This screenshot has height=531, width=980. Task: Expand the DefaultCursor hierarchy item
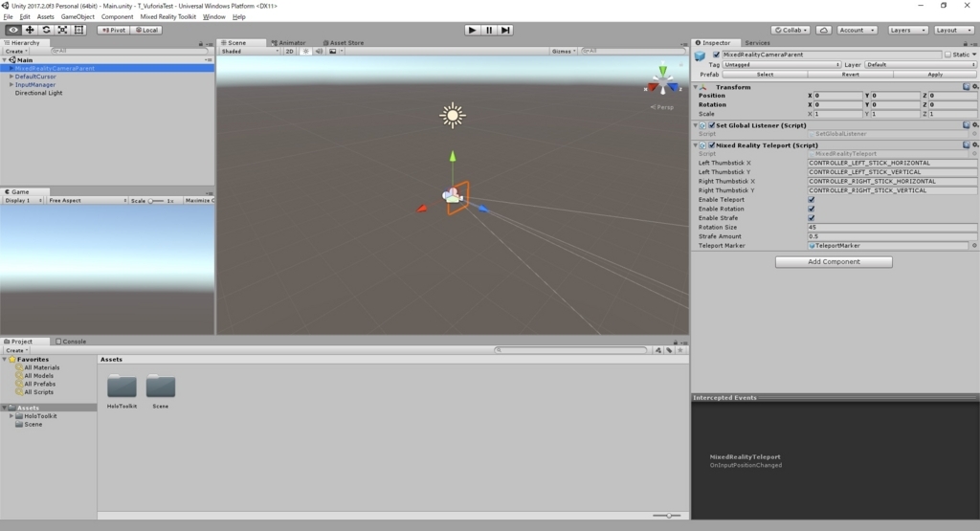click(x=11, y=77)
